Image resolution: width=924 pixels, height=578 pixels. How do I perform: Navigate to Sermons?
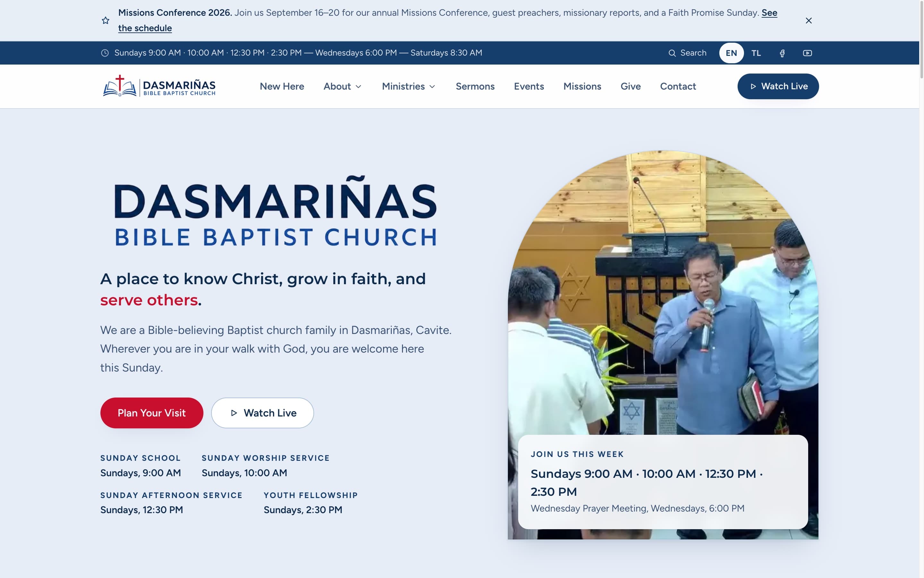[x=475, y=86]
